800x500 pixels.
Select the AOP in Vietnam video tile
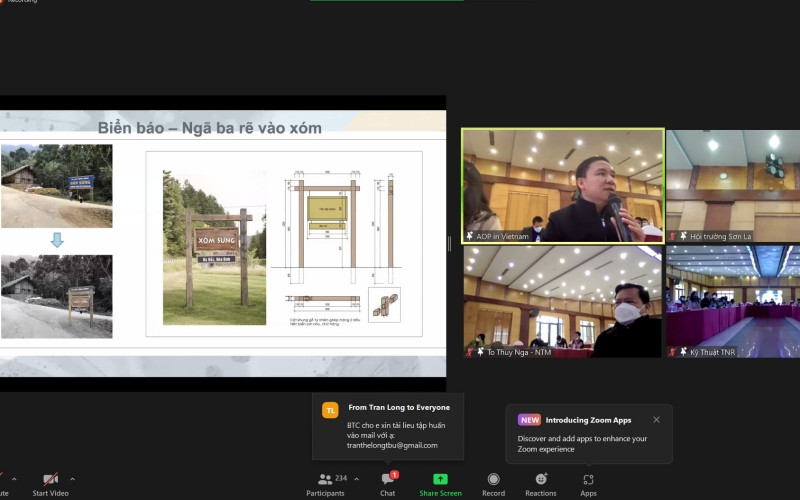[563, 185]
